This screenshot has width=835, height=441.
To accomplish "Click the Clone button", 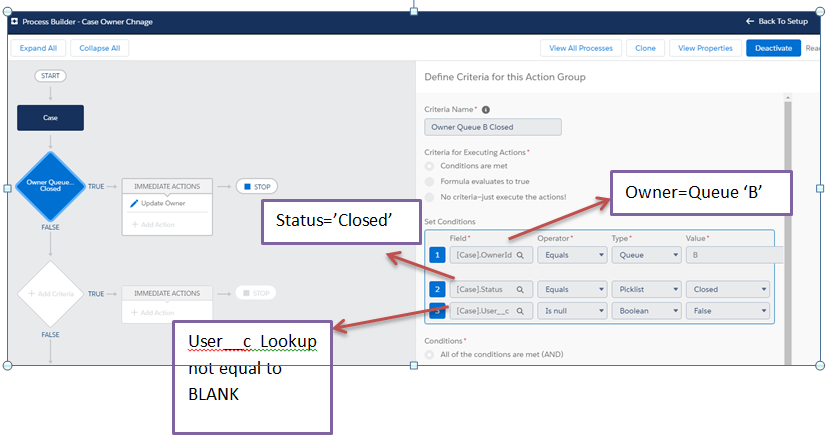I will click(645, 48).
